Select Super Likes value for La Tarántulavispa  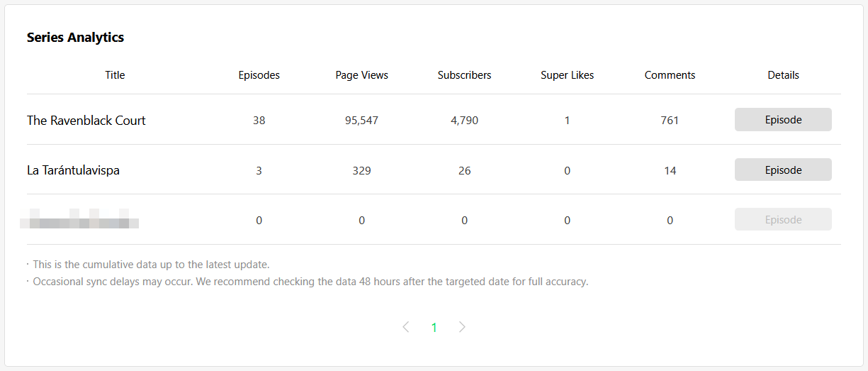568,171
